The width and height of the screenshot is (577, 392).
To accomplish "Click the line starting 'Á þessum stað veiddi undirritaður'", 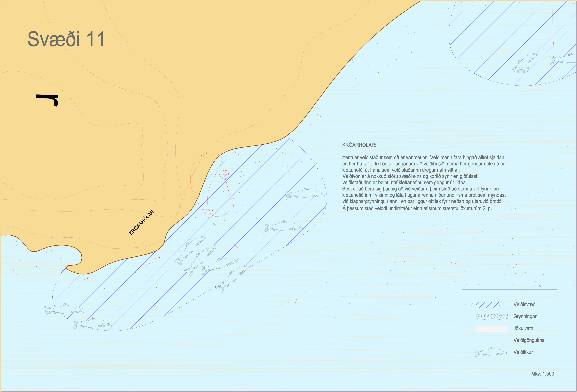I will coord(417,208).
